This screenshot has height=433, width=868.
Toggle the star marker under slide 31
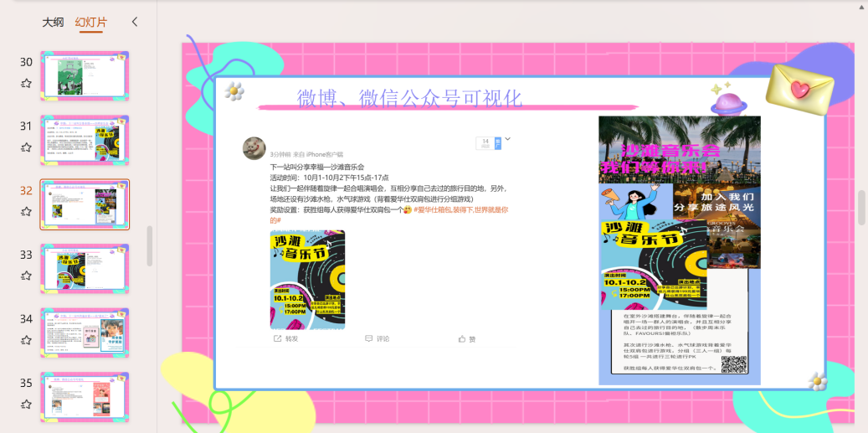coord(26,148)
